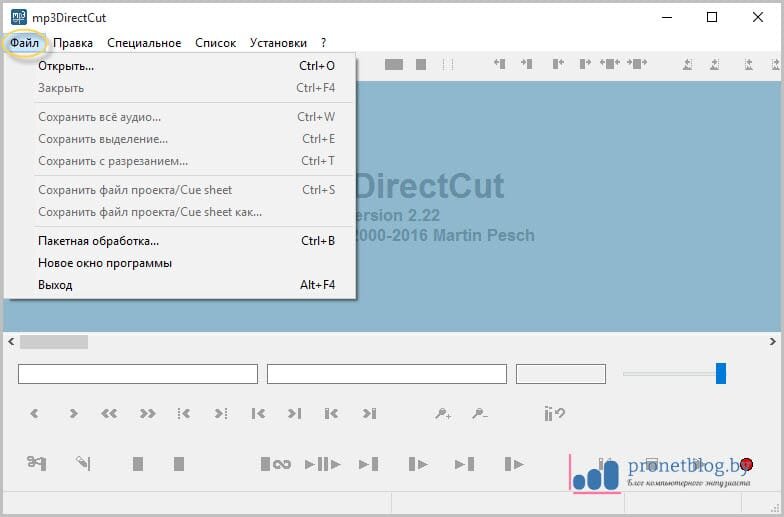
Task: Click the zoom in magnifier plus icon
Action: tap(443, 414)
